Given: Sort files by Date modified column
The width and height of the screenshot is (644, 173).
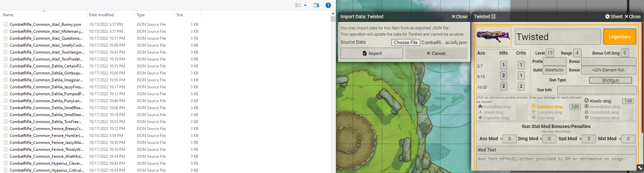Looking at the screenshot, I should point(101,15).
